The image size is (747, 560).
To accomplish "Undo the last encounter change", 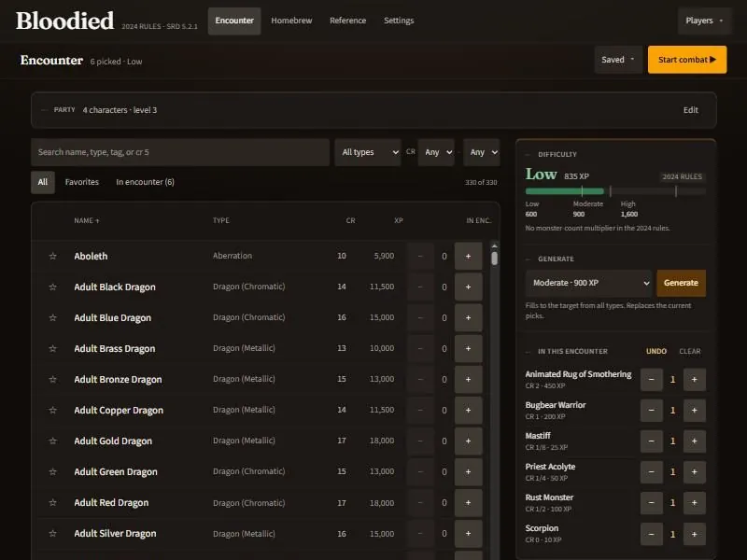I will [x=656, y=352].
